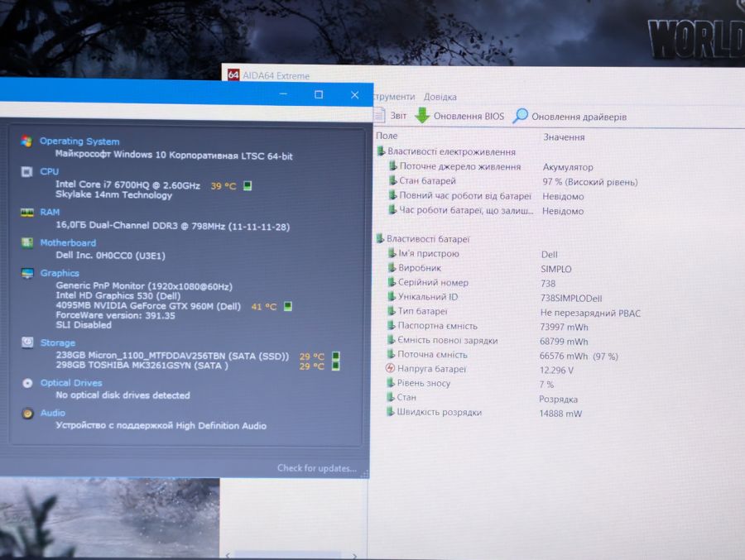The image size is (745, 560).
Task: Click the Operating System heading link
Action: (79, 141)
